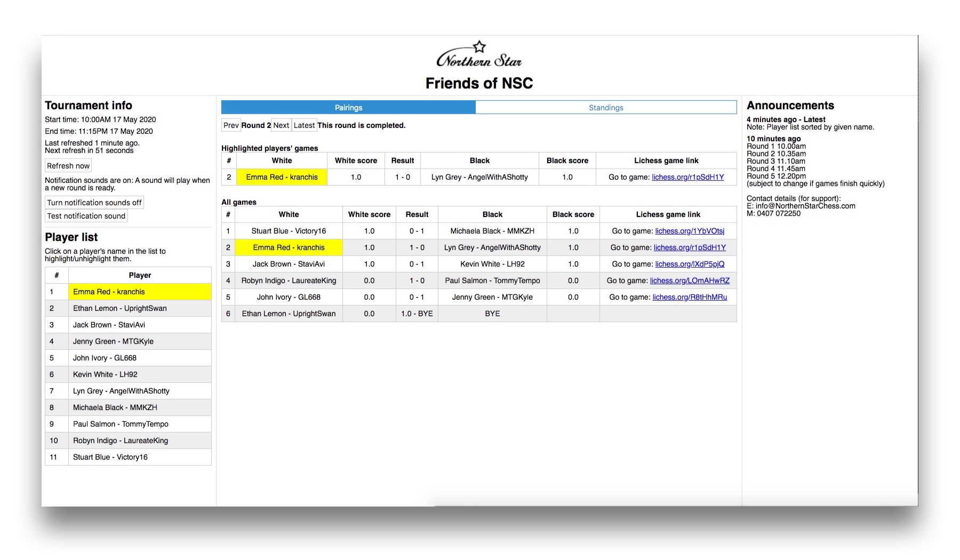The height and width of the screenshot is (560, 960).
Task: Highlight Jack Brown - StaviAvi in player list
Action: [x=140, y=325]
